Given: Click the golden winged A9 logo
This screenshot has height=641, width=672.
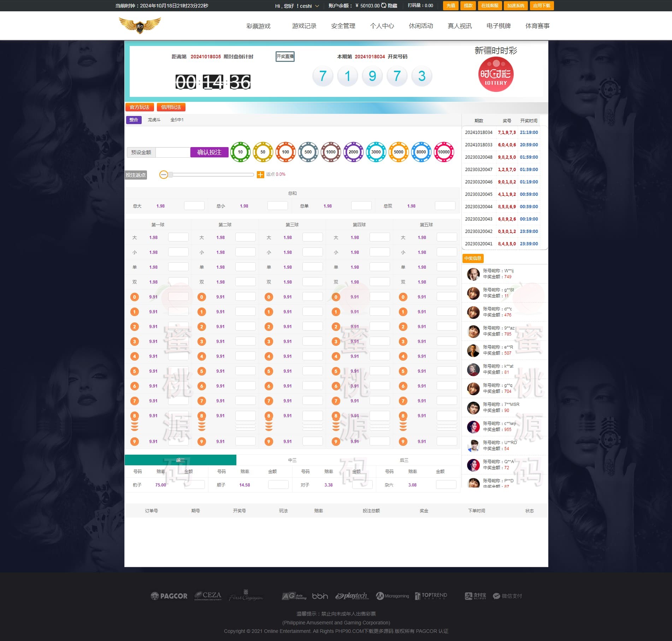Looking at the screenshot, I should [x=140, y=25].
